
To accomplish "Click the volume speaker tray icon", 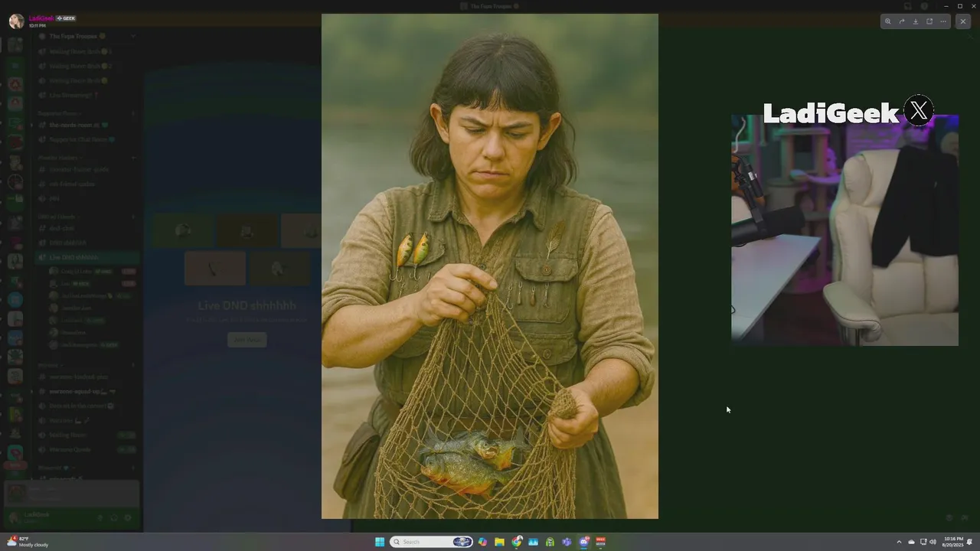I will [x=933, y=542].
